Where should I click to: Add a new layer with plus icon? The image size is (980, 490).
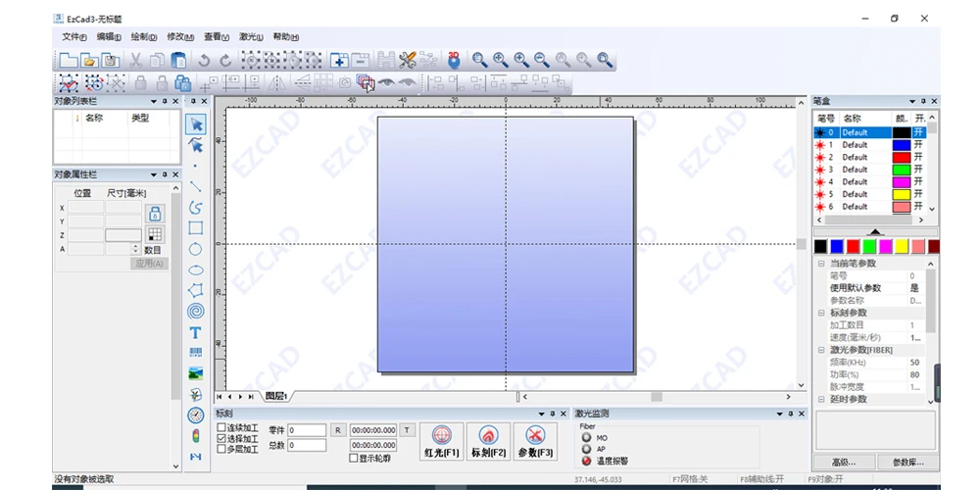coord(339,60)
